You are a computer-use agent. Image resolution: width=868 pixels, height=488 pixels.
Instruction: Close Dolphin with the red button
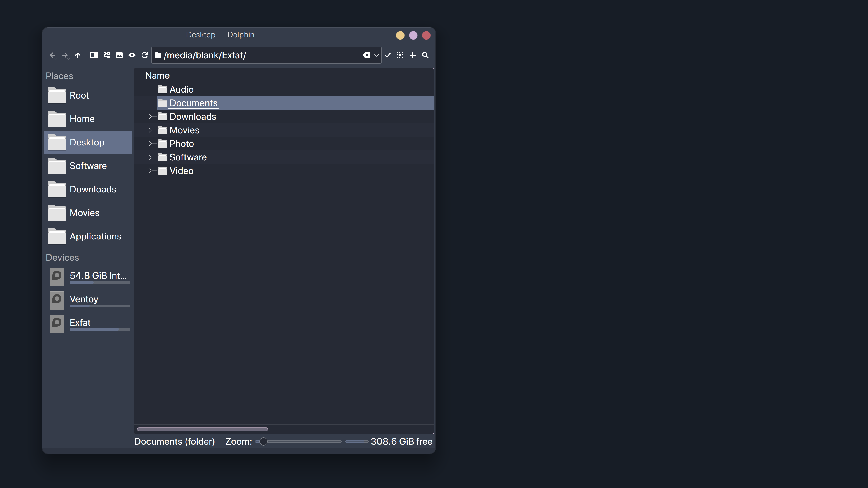[x=426, y=35]
